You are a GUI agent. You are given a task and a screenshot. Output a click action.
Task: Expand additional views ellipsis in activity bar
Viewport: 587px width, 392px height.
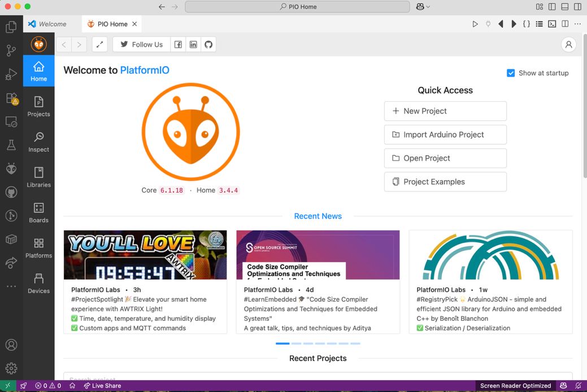[11, 286]
